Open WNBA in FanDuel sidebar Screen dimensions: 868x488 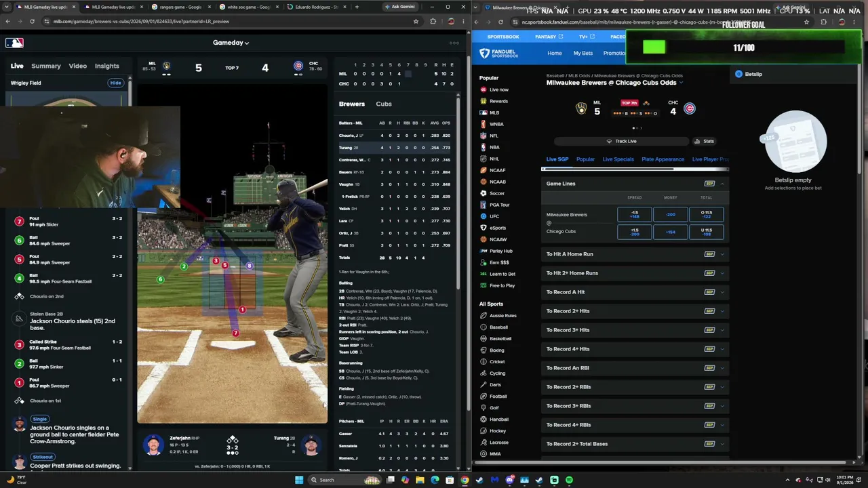pos(496,124)
